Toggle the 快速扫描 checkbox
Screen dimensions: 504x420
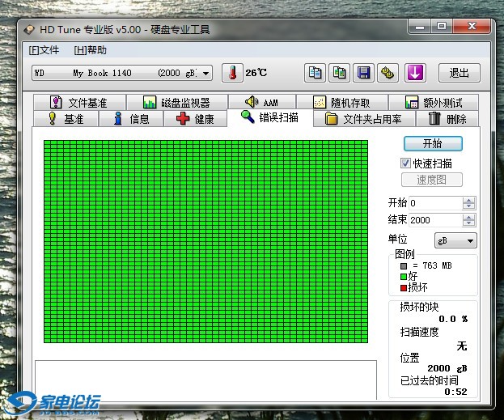(405, 163)
